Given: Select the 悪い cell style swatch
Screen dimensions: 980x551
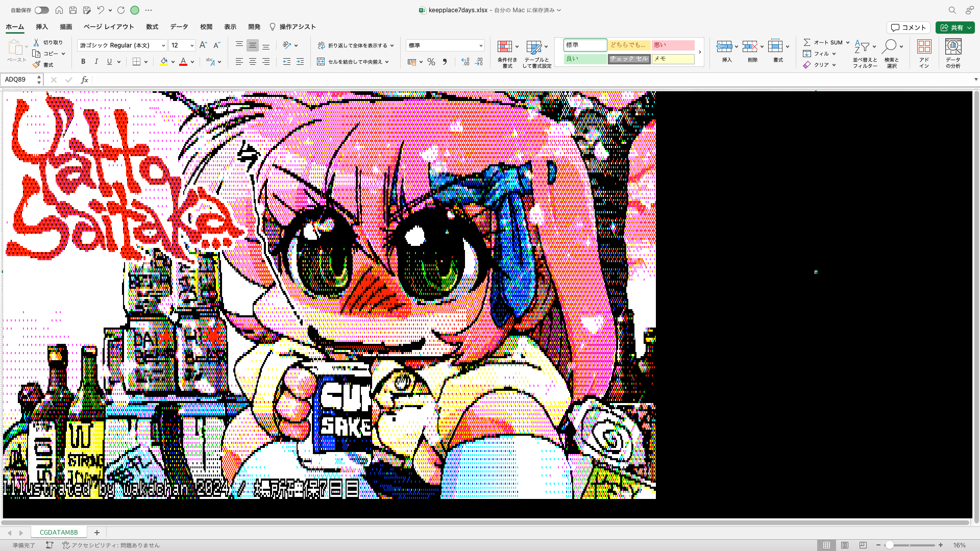Looking at the screenshot, I should click(x=673, y=45).
